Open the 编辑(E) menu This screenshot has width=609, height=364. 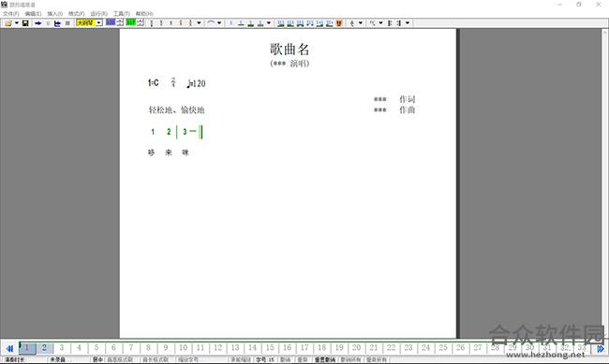(33, 14)
